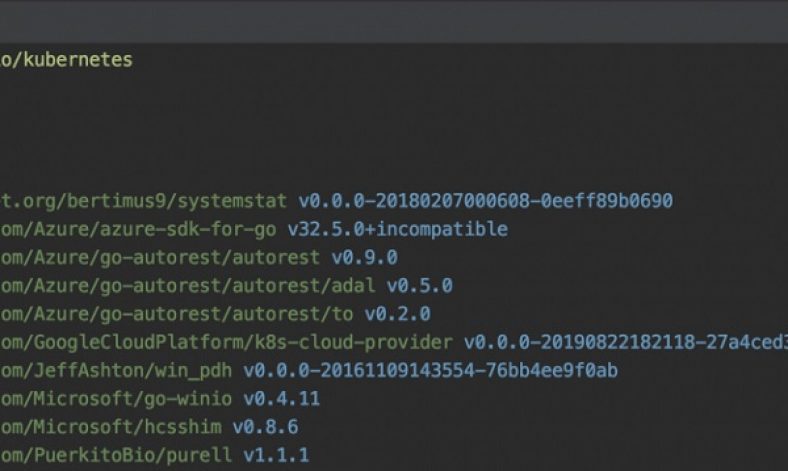Click the adal version v0.5.0
Screen dimensions: 788x471
[419, 286]
